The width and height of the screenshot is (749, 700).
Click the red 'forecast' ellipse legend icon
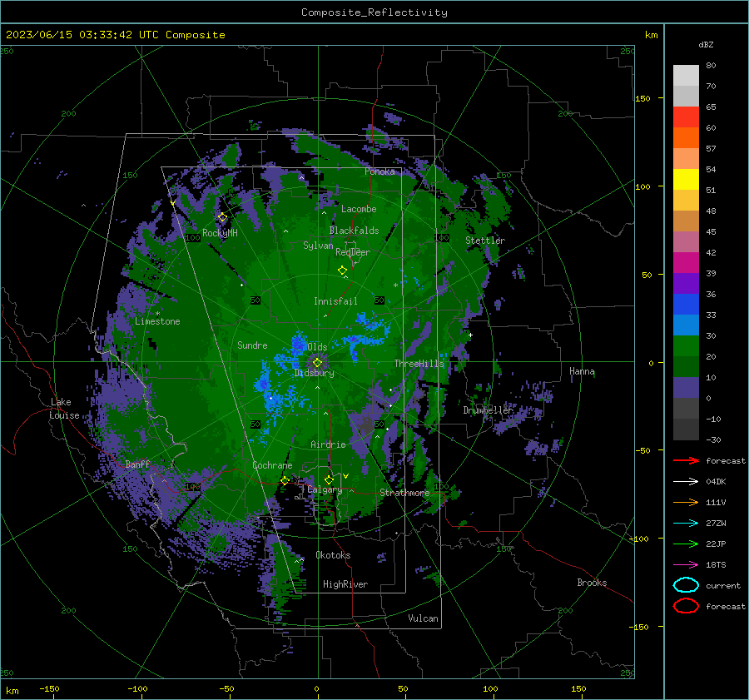coord(686,606)
